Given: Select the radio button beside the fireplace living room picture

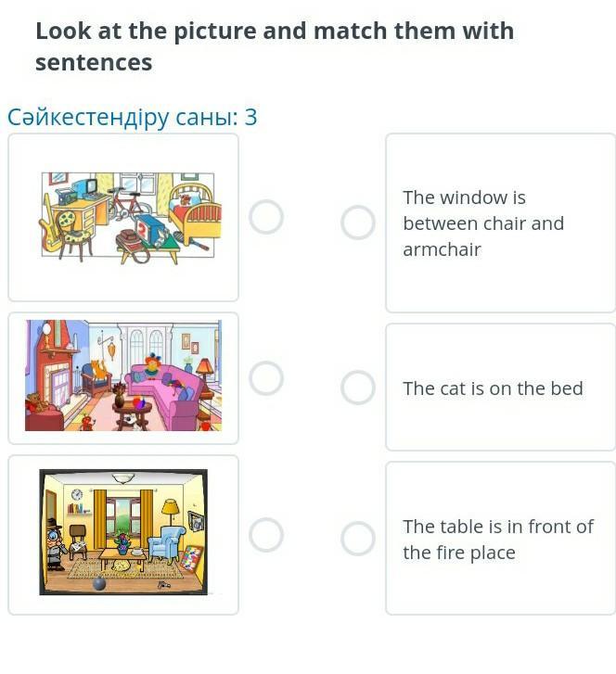Looking at the screenshot, I should pyautogui.click(x=266, y=378).
